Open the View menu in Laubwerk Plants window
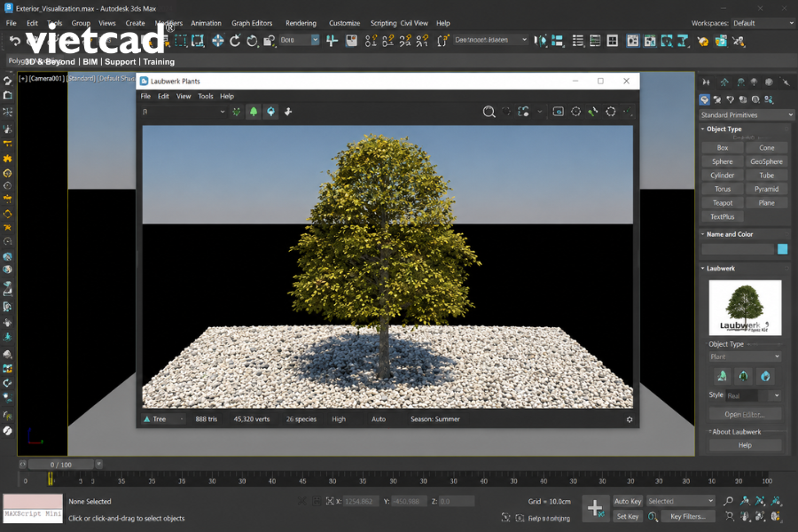Screen dimensions: 798x532 (184, 97)
